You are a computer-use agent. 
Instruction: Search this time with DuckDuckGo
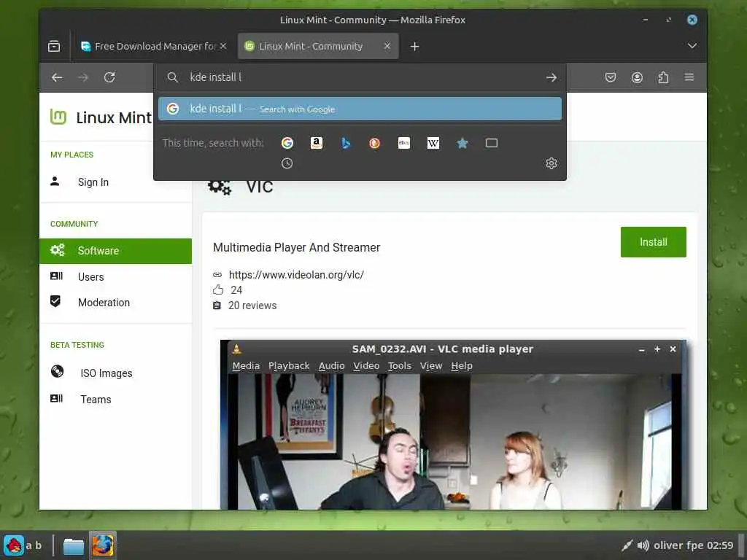pos(375,143)
